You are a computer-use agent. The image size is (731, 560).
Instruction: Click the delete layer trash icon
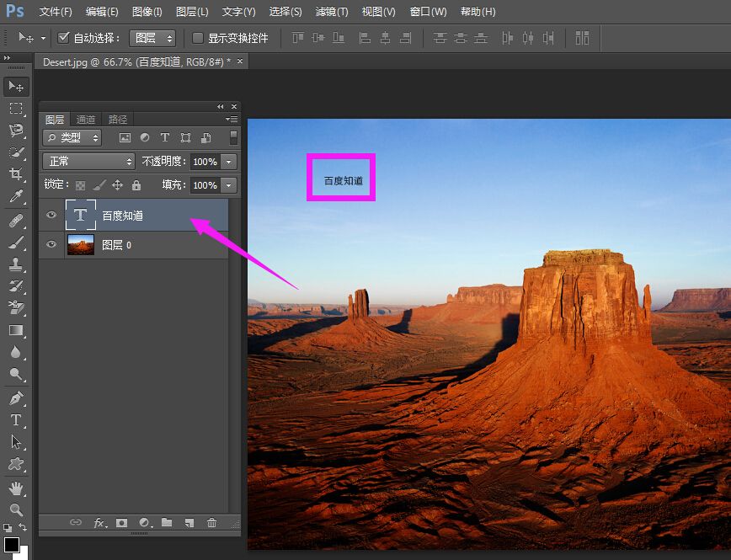211,523
